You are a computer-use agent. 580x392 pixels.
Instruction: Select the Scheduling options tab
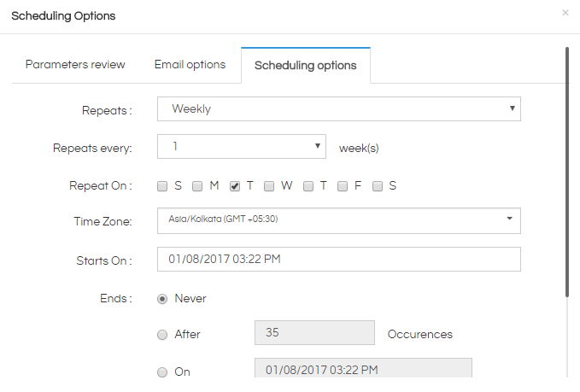click(306, 66)
